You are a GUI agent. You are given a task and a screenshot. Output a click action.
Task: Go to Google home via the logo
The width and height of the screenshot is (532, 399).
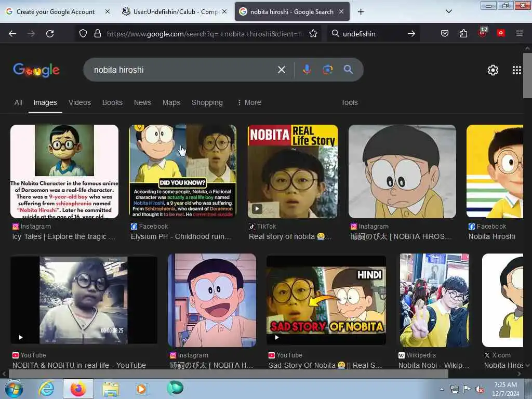tap(36, 70)
